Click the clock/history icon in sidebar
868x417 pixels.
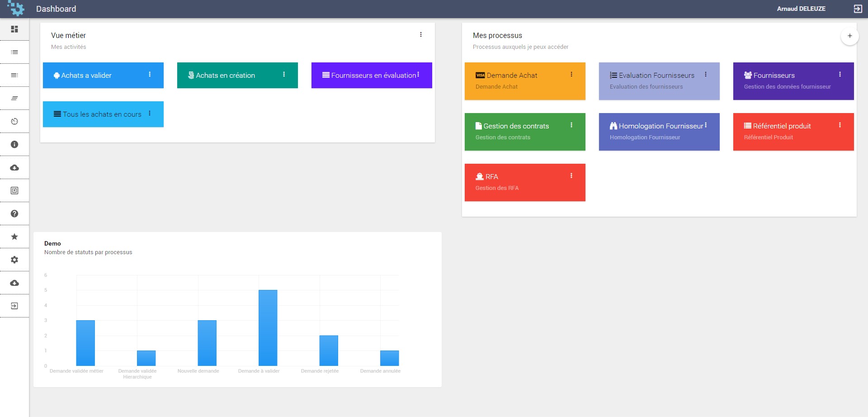(x=14, y=121)
